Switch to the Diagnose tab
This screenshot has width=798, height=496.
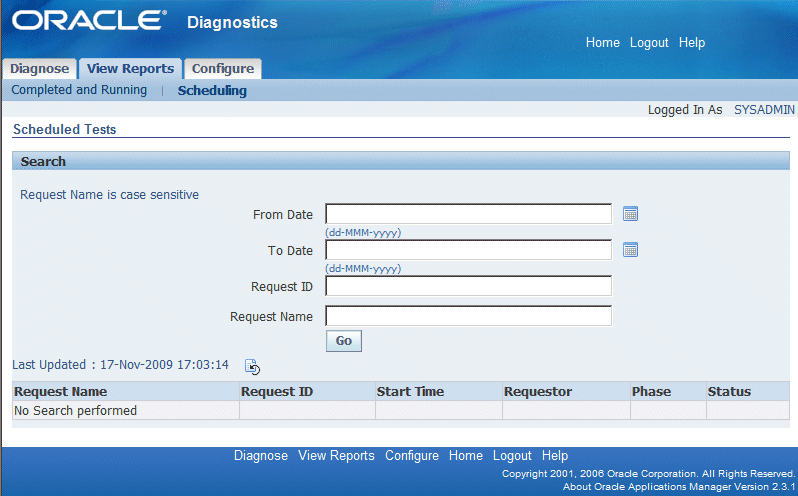(40, 69)
